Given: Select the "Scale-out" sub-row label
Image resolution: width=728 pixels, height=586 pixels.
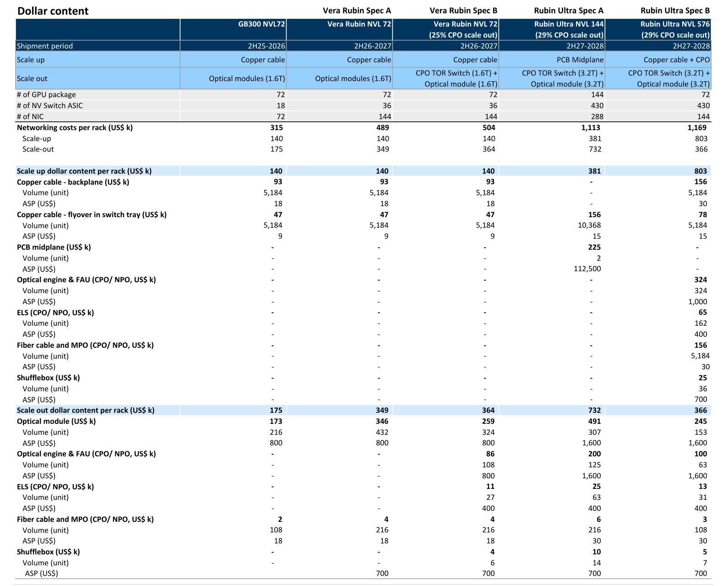Looking at the screenshot, I should pyautogui.click(x=38, y=149).
